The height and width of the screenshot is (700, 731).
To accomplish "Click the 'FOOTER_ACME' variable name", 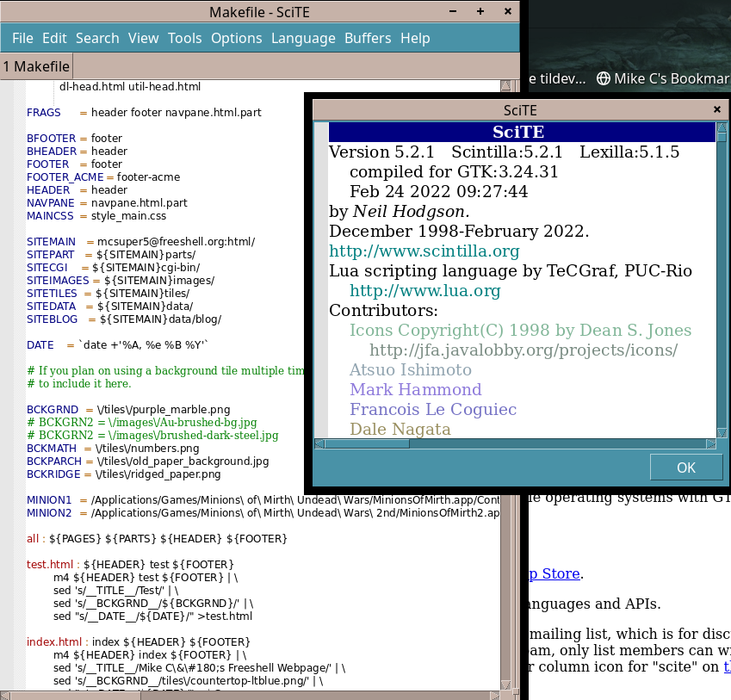I will [x=65, y=177].
